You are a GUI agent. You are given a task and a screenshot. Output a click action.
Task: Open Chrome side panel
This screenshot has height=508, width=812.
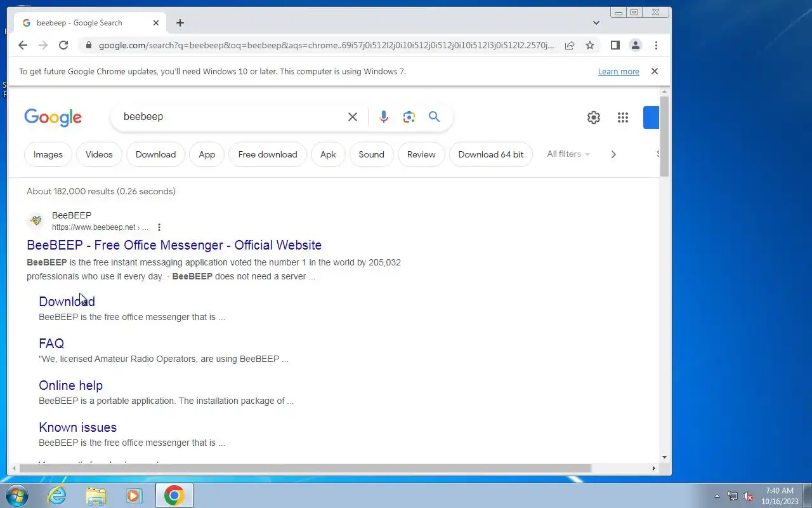coord(615,45)
